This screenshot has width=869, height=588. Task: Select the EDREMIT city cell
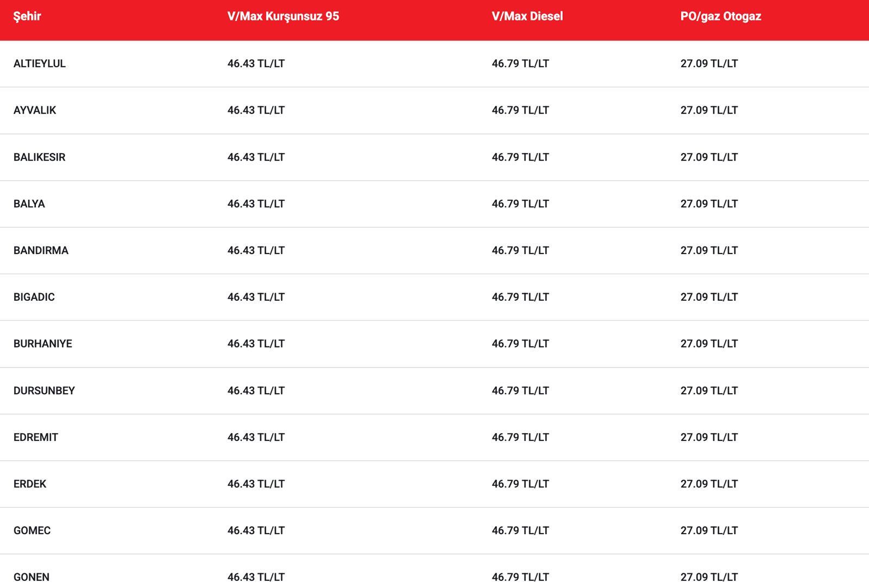pos(36,437)
